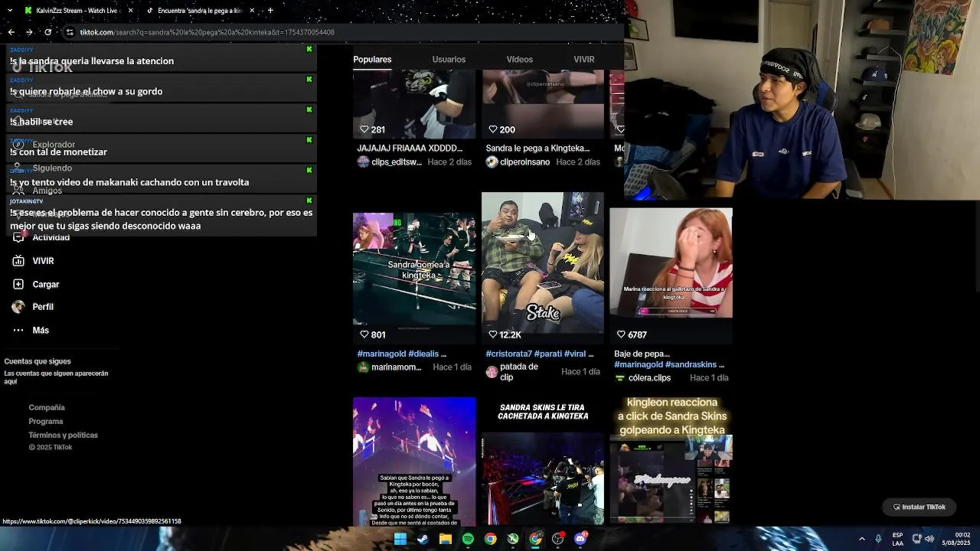Select the TikTok Encuentra browser tab
This screenshot has height=551, width=980.
pos(199,11)
